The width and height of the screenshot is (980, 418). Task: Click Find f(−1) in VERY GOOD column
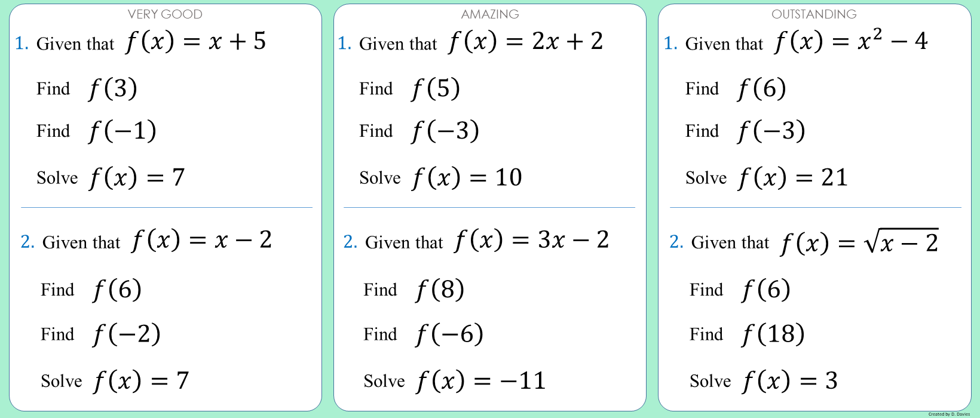[x=96, y=131]
